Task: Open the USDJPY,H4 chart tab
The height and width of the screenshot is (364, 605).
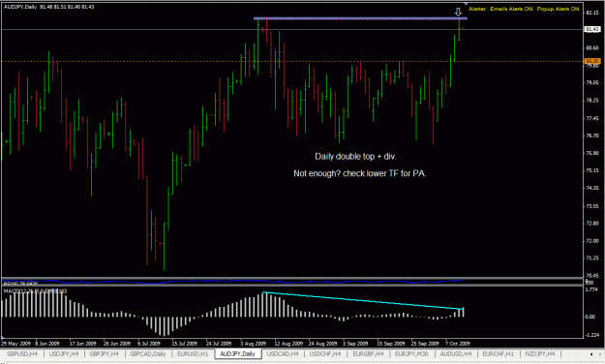Action: coord(64,353)
